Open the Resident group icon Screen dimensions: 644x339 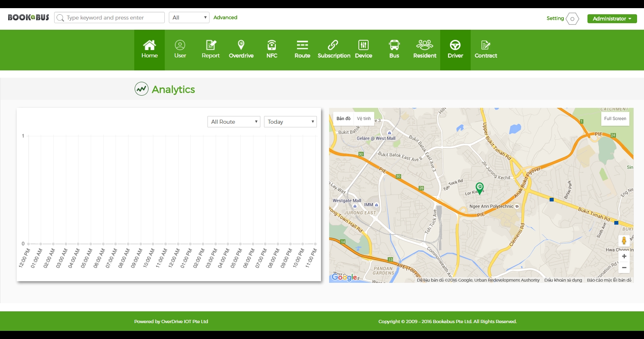[x=425, y=44]
